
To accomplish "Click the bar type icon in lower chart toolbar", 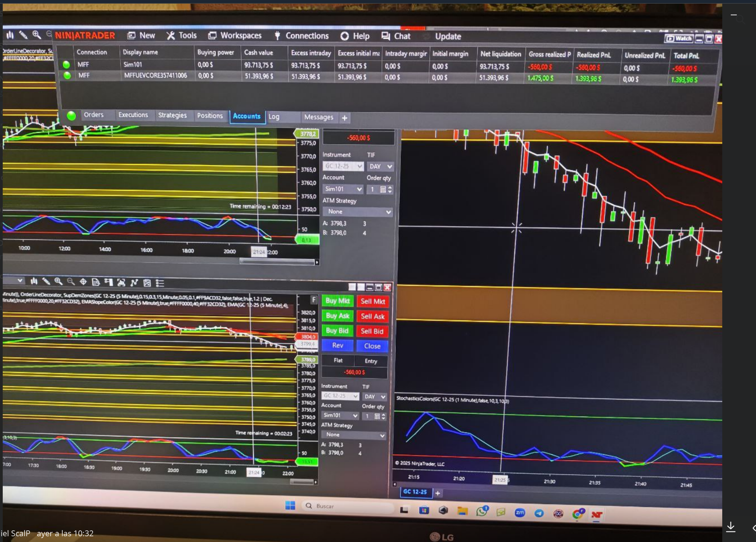I will (x=34, y=281).
